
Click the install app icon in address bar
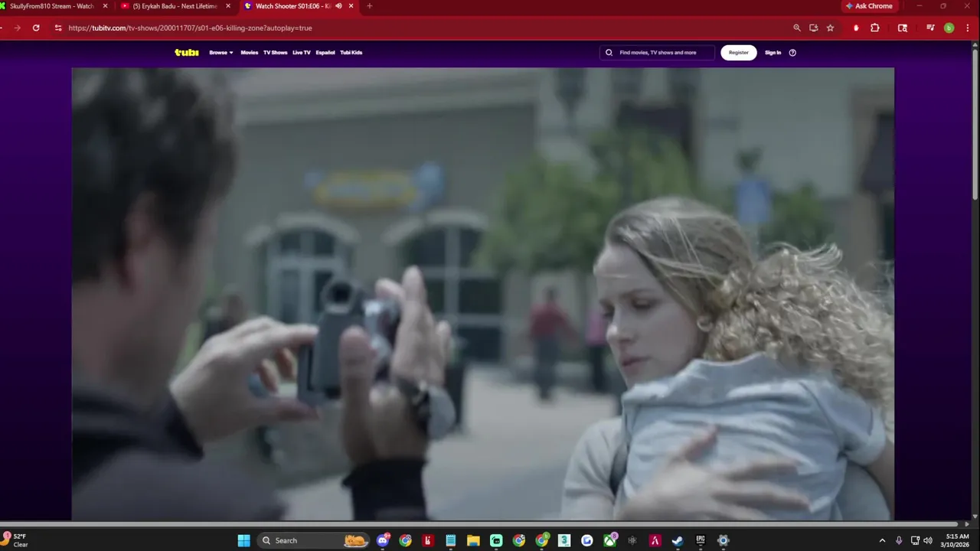click(814, 28)
